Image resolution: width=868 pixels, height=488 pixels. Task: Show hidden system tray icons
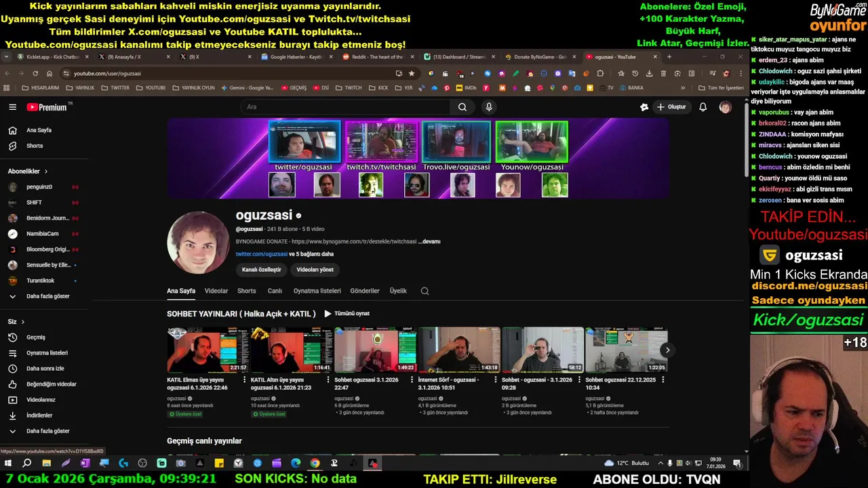(660, 464)
